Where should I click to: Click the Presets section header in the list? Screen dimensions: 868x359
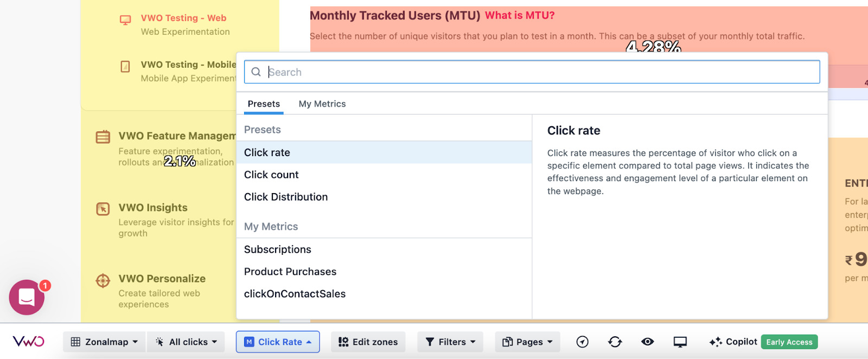263,130
